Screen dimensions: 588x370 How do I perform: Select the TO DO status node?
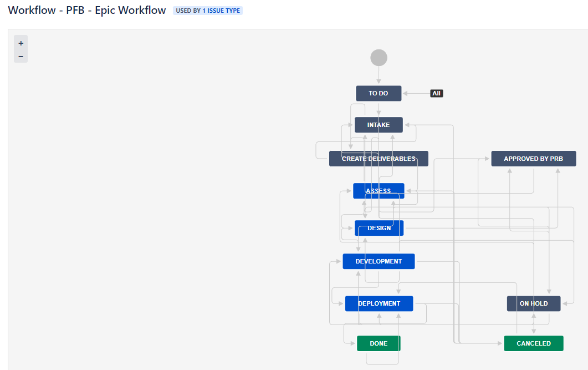click(x=379, y=93)
